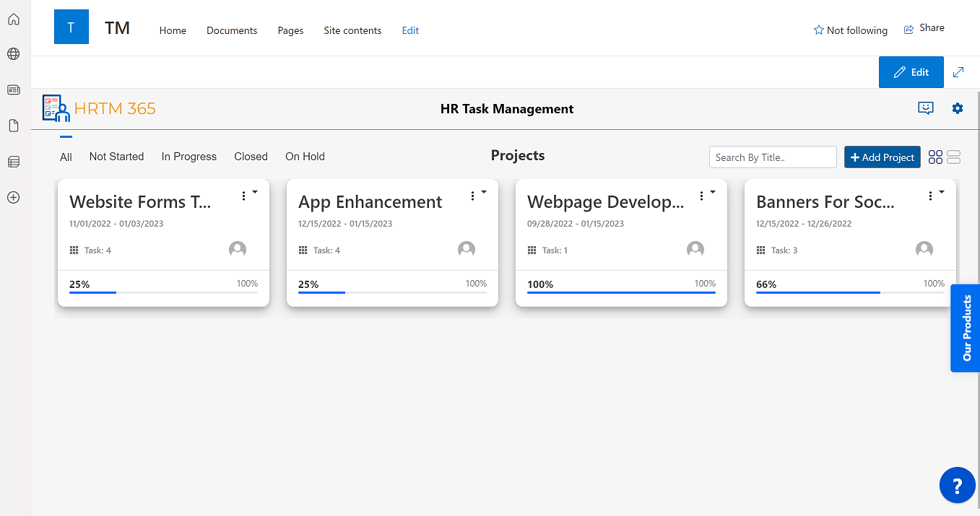This screenshot has height=516, width=980.
Task: Open the Share option
Action: click(x=924, y=27)
